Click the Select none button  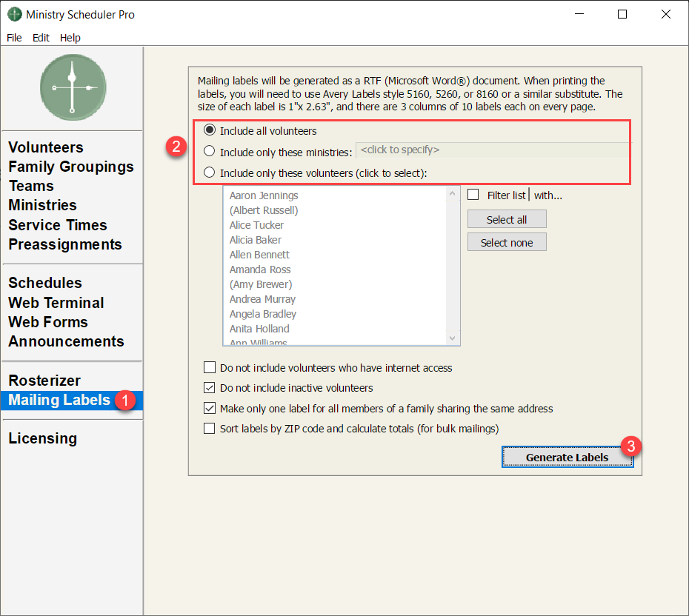[x=507, y=243]
